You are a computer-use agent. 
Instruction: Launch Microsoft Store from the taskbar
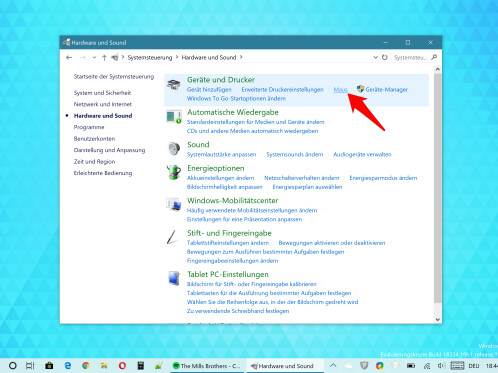click(x=49, y=366)
